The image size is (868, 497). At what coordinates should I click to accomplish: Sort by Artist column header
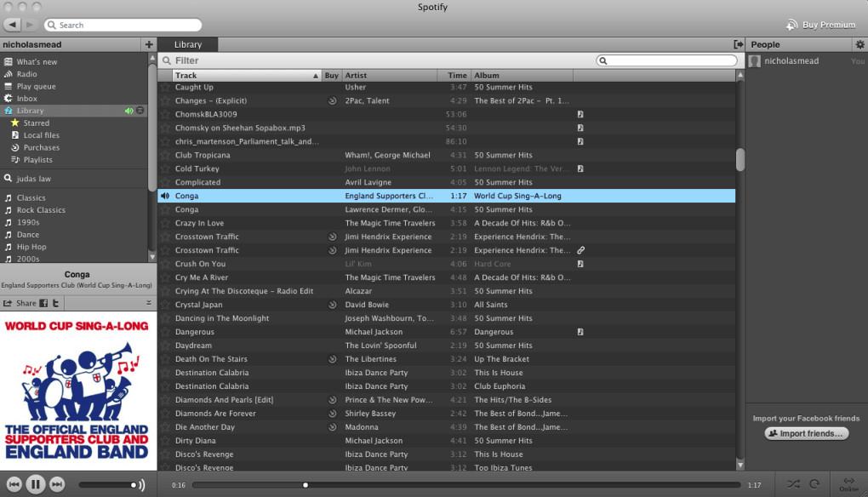(x=389, y=75)
